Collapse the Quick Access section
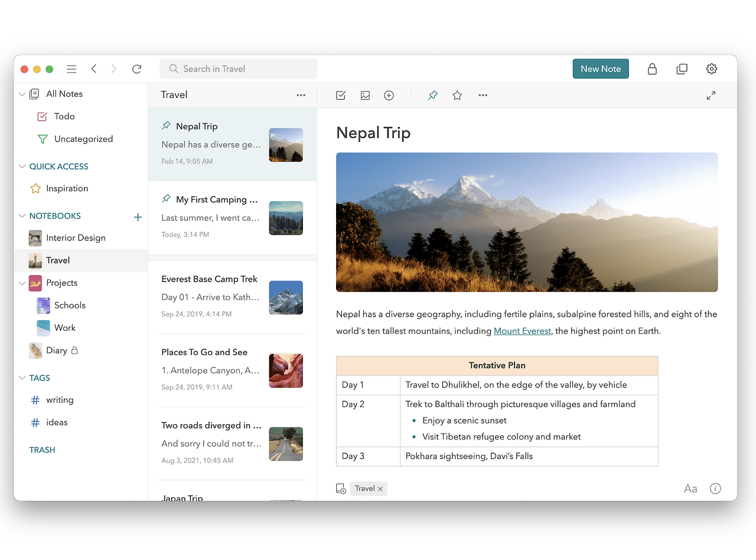The height and width of the screenshot is (560, 756). [22, 167]
